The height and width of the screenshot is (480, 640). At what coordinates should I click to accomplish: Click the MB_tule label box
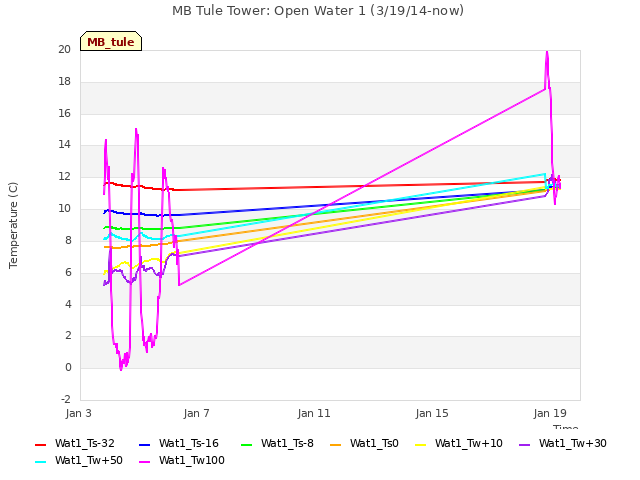pos(111,41)
